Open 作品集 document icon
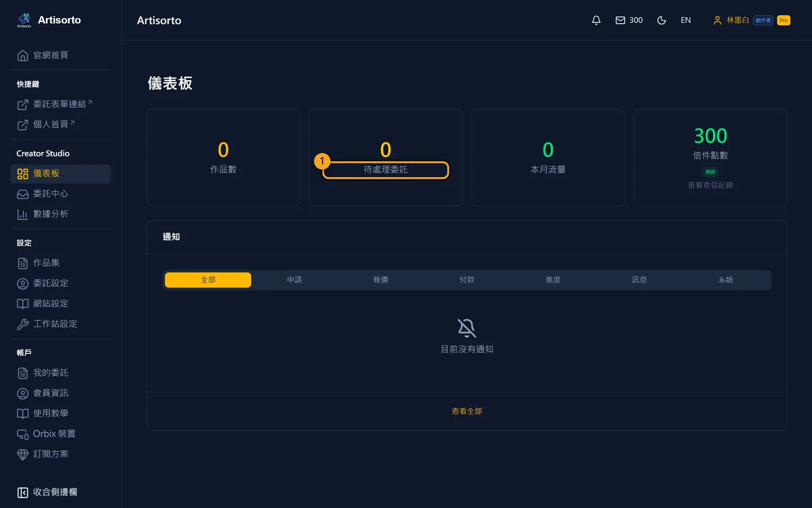Screen dimensions: 812x508 point(23,263)
